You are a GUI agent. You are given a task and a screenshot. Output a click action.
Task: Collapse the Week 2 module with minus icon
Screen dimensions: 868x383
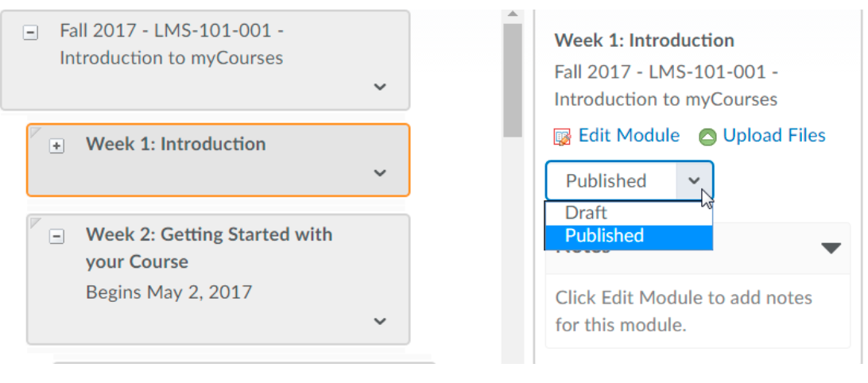point(56,236)
